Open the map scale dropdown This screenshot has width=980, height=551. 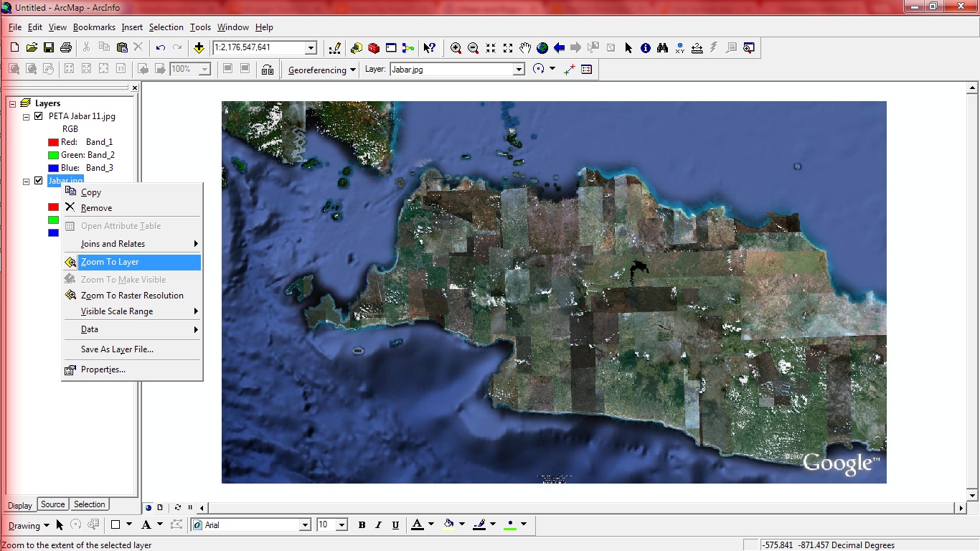pyautogui.click(x=310, y=47)
